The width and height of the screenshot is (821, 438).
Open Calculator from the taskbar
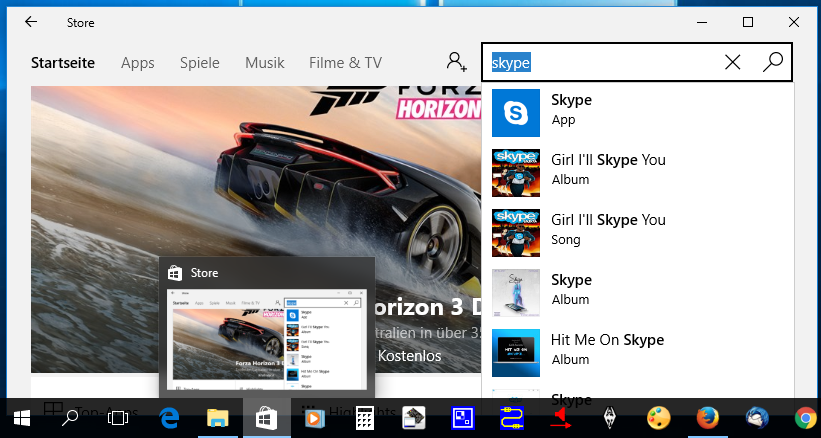[367, 418]
